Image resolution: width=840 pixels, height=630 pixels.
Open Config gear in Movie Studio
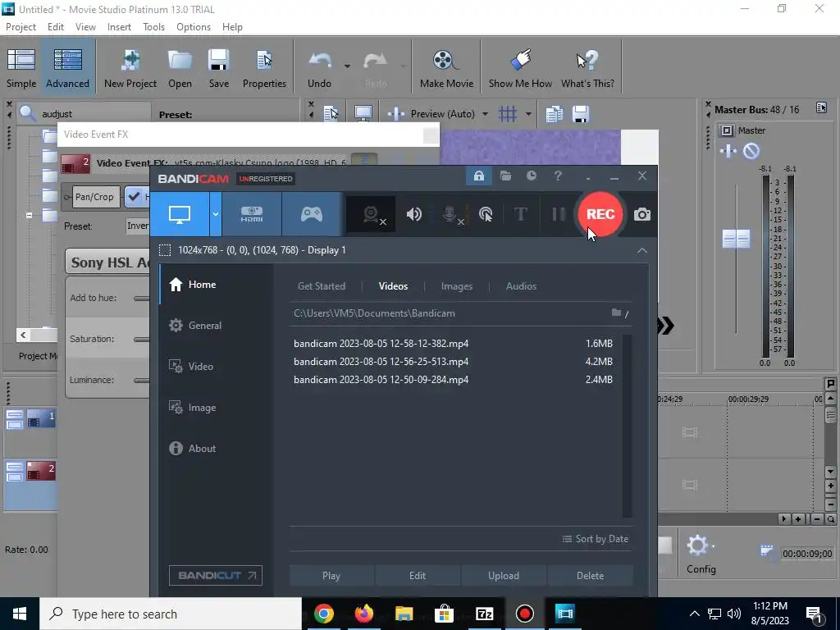tap(701, 554)
